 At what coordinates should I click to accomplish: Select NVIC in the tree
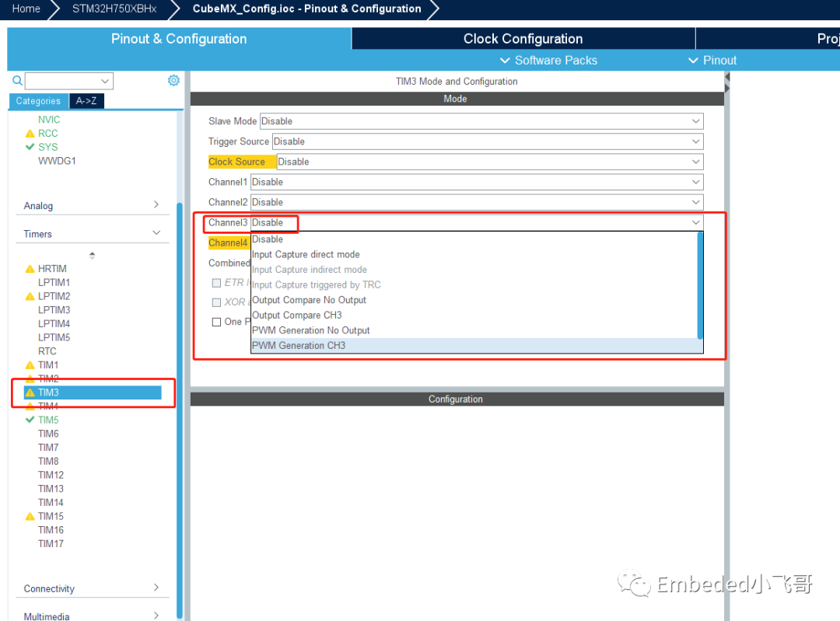(x=49, y=120)
